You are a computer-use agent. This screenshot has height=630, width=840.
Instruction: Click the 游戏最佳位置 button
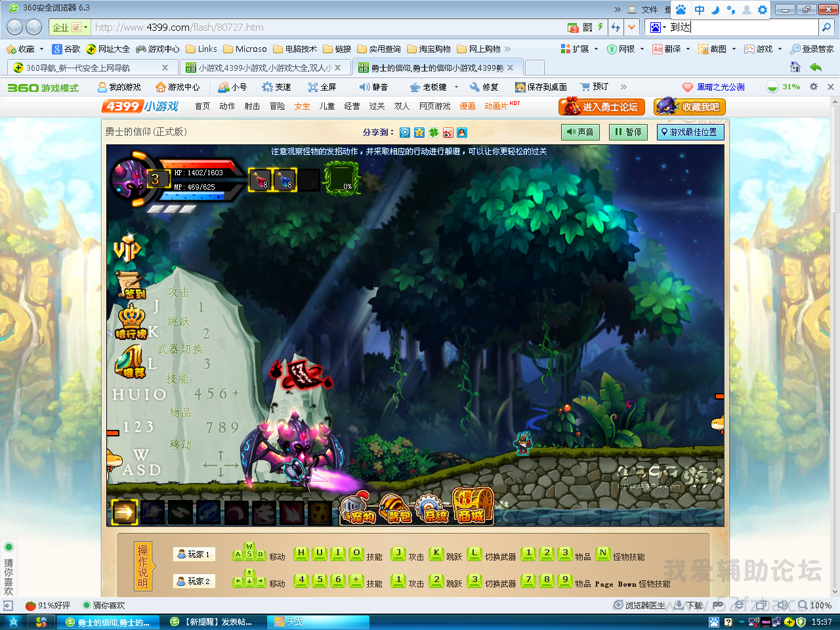tap(690, 132)
